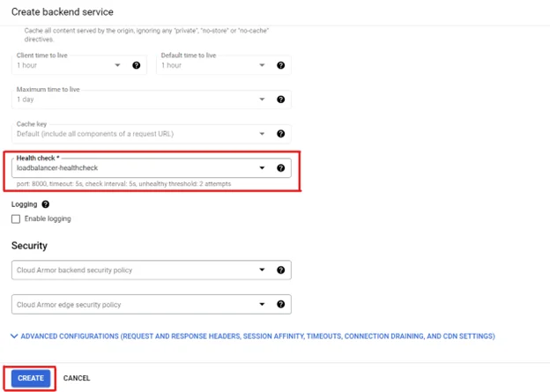Click the Security section heading
Image resolution: width=550 pixels, height=392 pixels.
pos(29,246)
